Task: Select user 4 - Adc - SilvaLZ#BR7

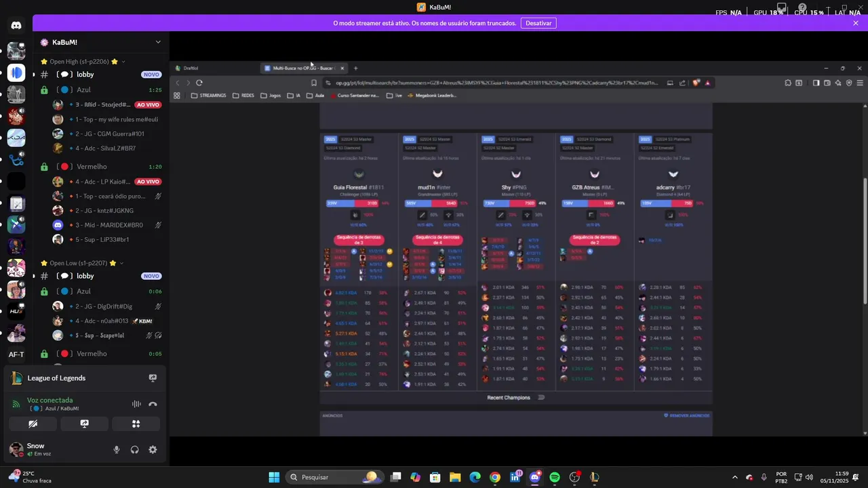Action: tap(107, 148)
